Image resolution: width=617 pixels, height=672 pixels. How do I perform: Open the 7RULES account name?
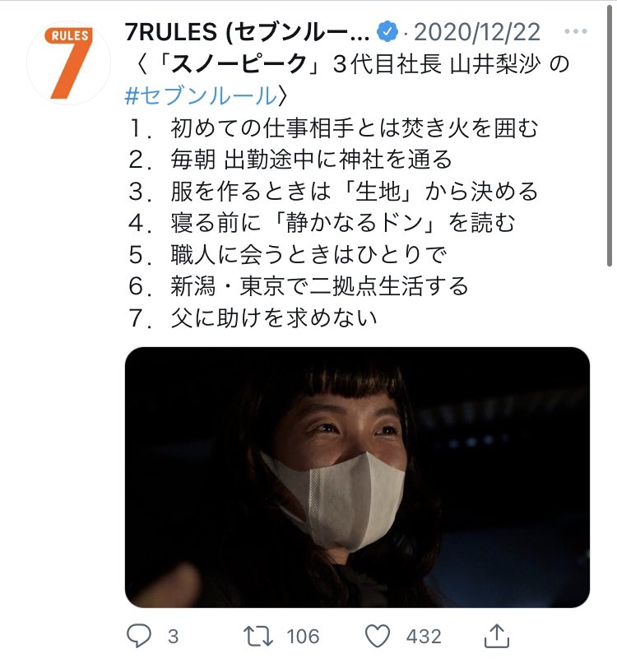coord(248,32)
